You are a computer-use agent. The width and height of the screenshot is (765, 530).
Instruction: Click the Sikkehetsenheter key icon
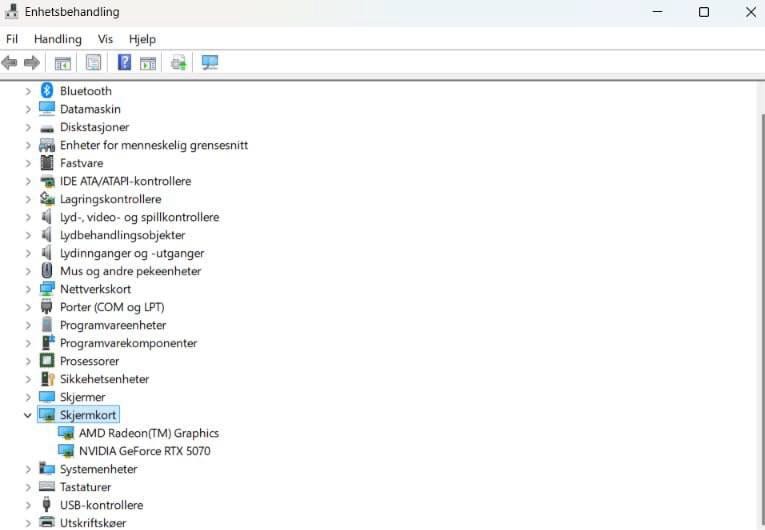(x=47, y=379)
